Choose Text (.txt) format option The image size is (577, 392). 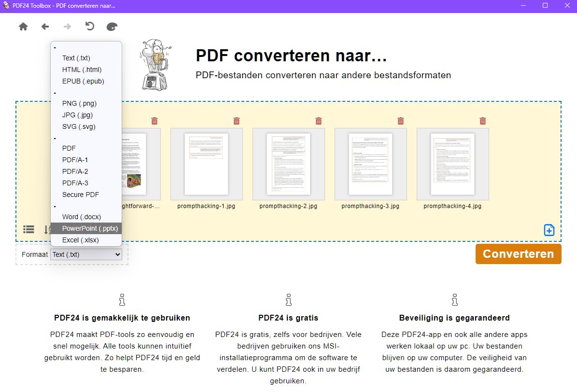click(86, 58)
